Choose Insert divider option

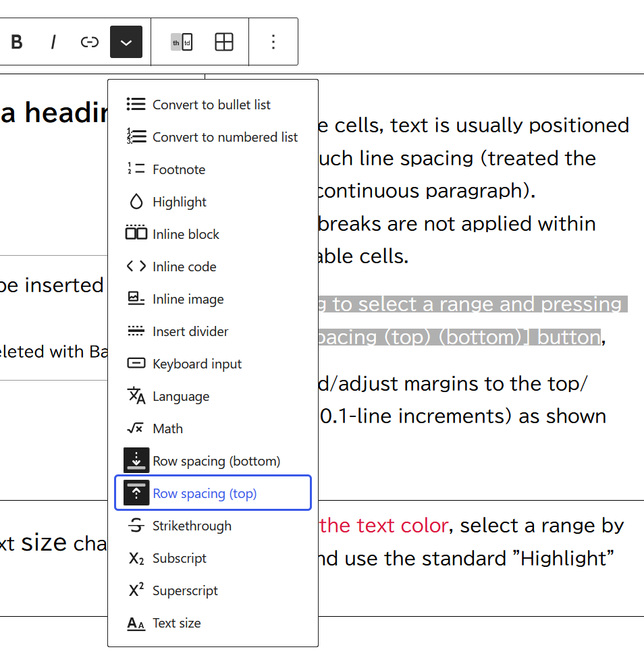pos(213,331)
